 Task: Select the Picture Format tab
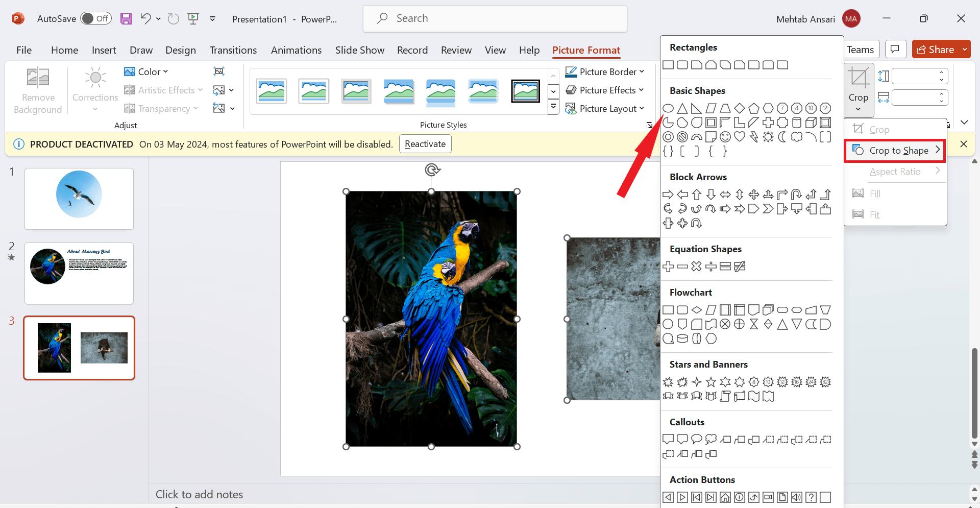click(x=586, y=50)
